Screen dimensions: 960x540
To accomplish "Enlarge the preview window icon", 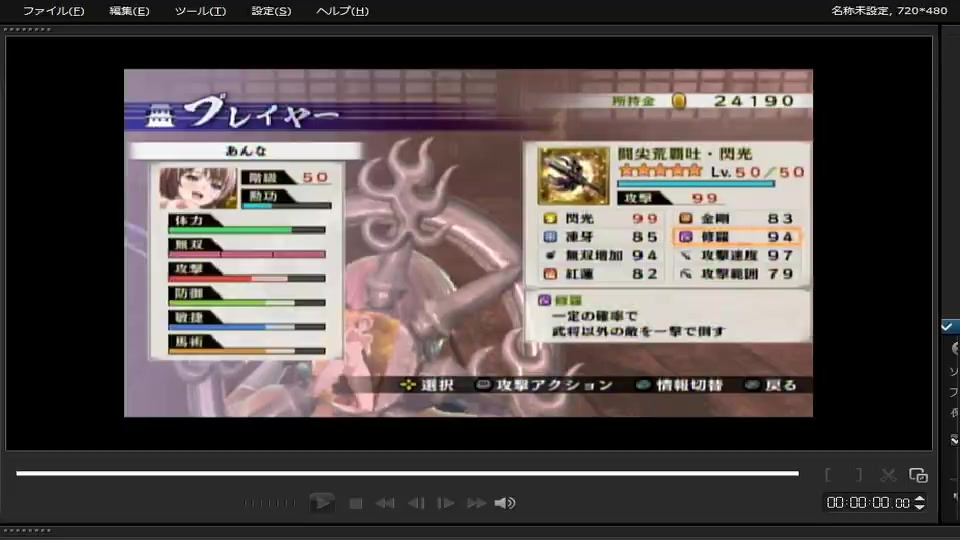I will [918, 475].
